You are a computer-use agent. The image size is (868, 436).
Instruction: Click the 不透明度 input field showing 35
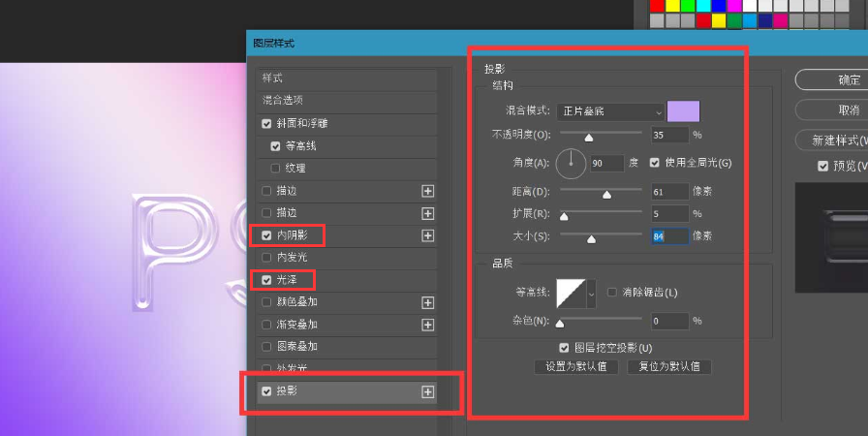click(x=669, y=135)
